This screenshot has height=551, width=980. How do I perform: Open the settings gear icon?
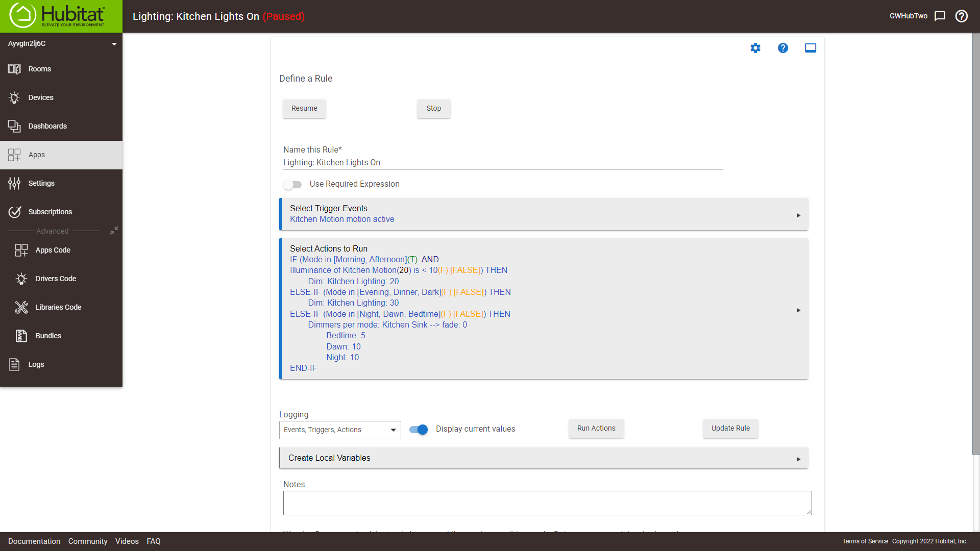pyautogui.click(x=755, y=48)
